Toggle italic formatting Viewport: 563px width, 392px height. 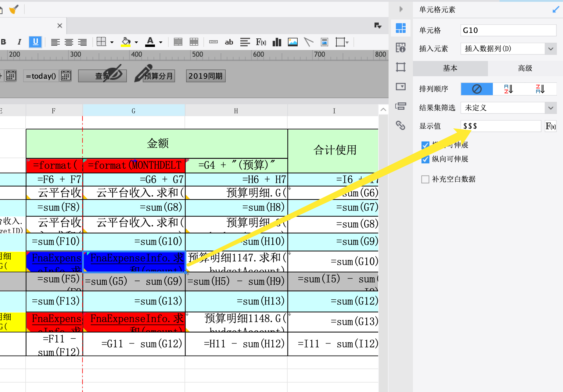pyautogui.click(x=20, y=42)
